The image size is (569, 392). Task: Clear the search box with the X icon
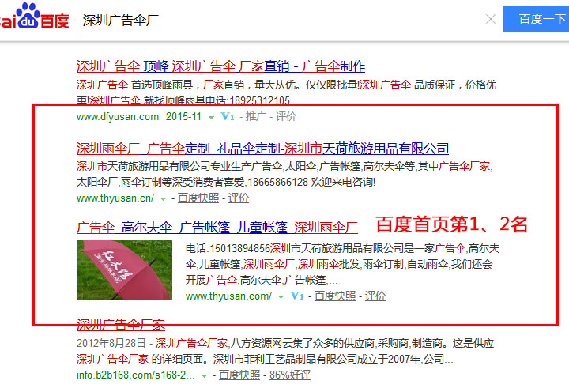coord(491,20)
